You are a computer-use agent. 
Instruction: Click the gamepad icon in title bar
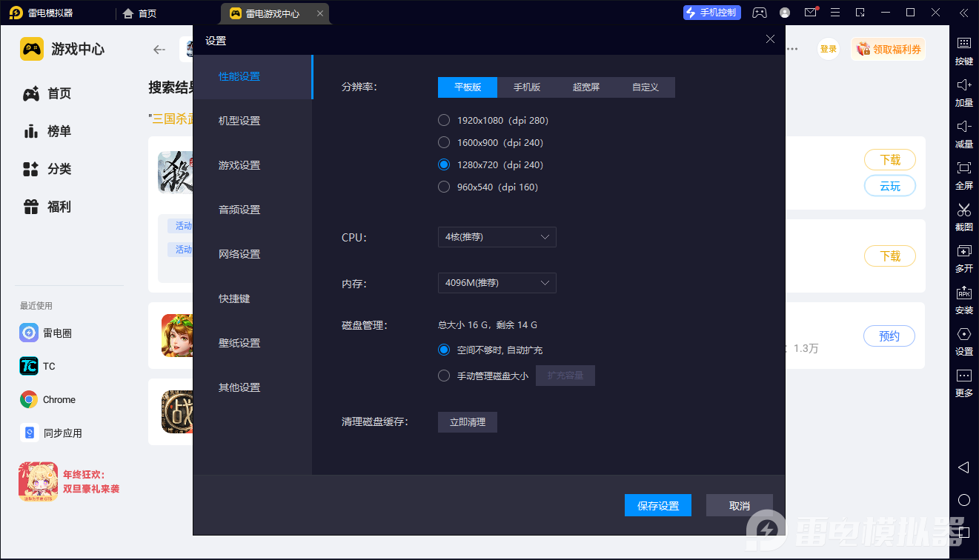pos(760,13)
